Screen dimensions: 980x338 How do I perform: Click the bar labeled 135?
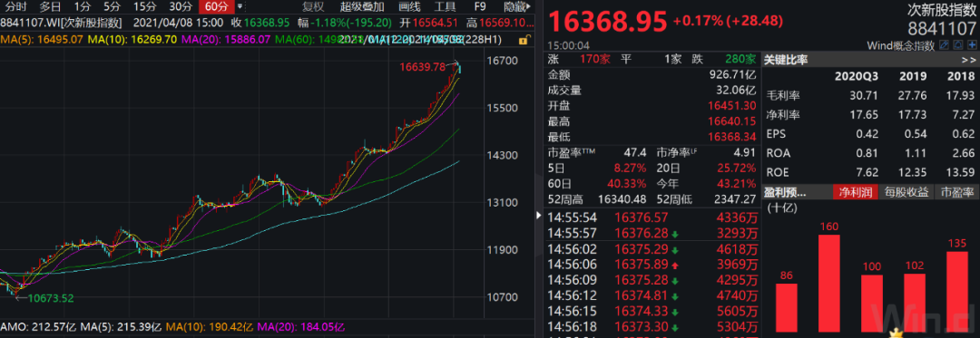(x=957, y=291)
